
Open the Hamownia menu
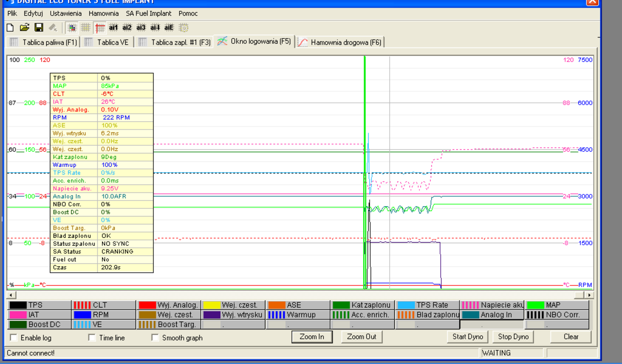(x=104, y=13)
